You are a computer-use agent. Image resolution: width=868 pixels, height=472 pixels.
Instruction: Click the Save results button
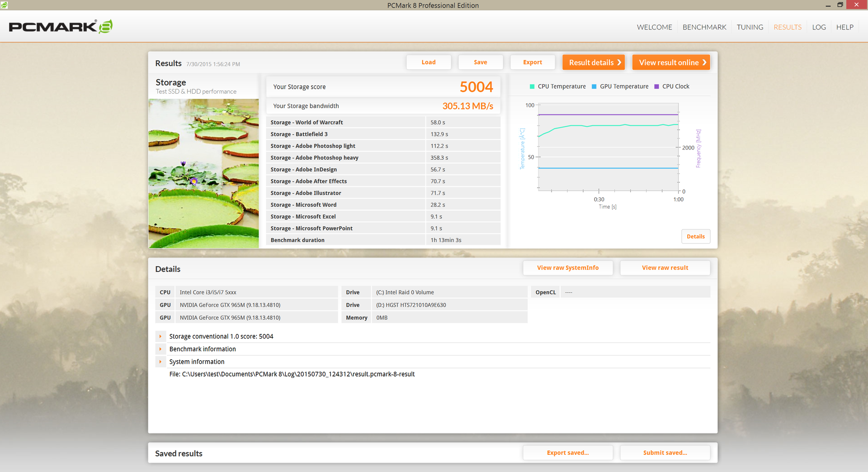coord(481,62)
